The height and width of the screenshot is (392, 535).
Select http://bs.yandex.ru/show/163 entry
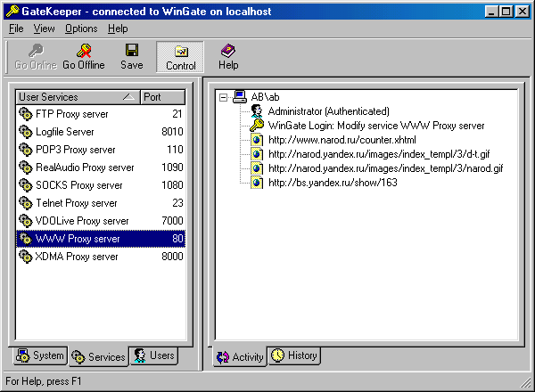(333, 183)
